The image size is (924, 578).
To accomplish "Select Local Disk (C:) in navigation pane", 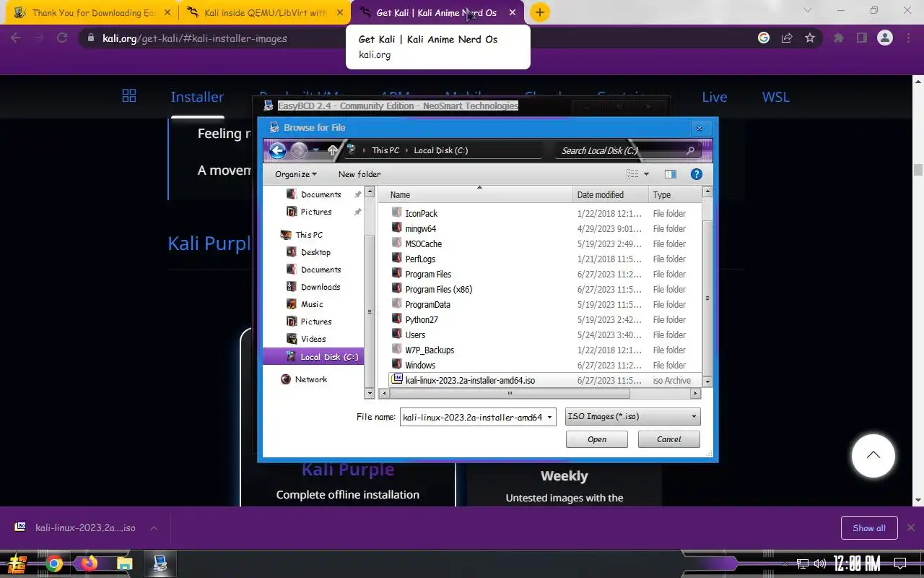I will click(313, 357).
